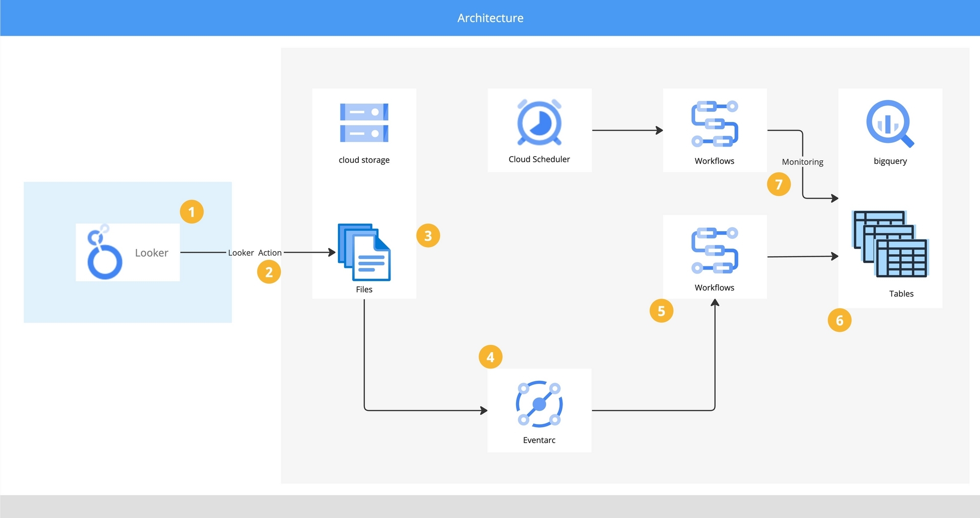Select the 'bigquery' label

890,161
